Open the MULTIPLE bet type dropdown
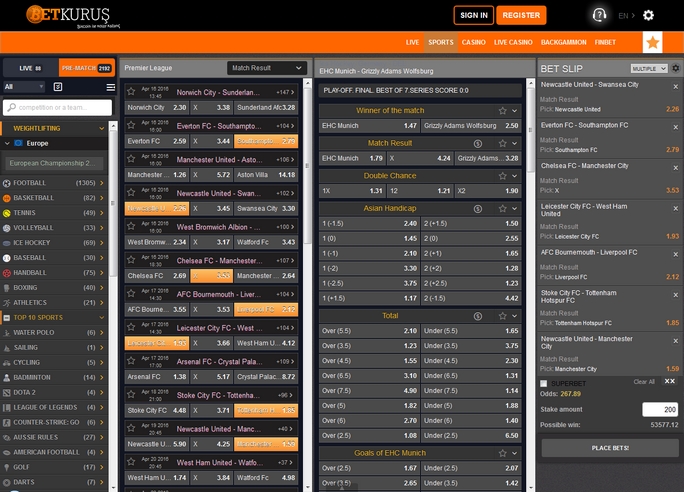The height and width of the screenshot is (492, 684). point(649,68)
